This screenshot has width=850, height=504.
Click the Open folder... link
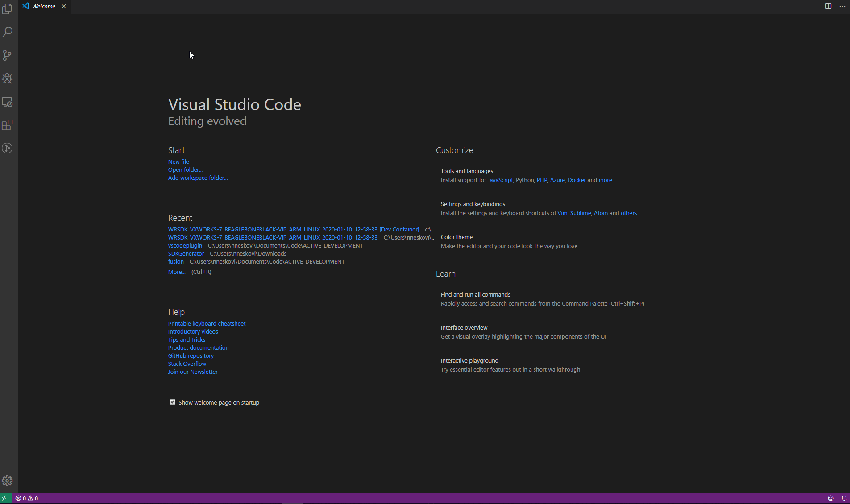click(185, 169)
